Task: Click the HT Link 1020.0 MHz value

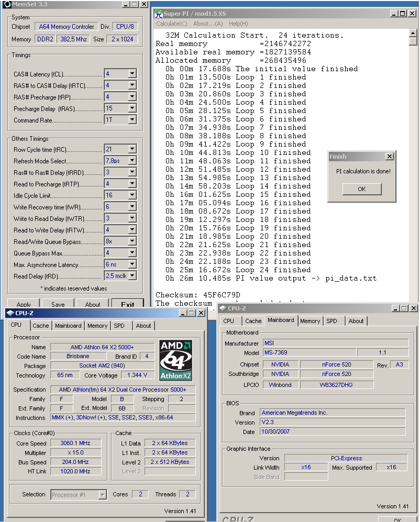Action: coord(75,471)
